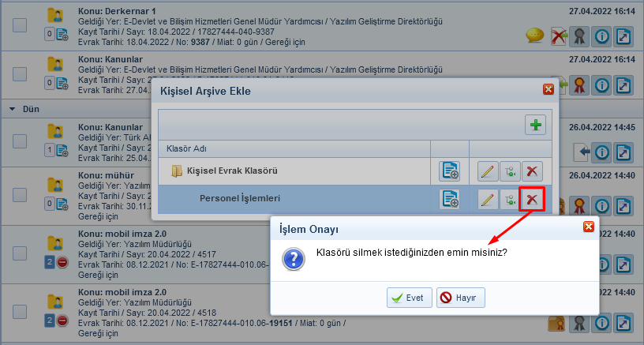Viewport: 644px width, 345px height.
Task: Add document to Kişisel Evrak Klasörü
Action: pyautogui.click(x=449, y=171)
